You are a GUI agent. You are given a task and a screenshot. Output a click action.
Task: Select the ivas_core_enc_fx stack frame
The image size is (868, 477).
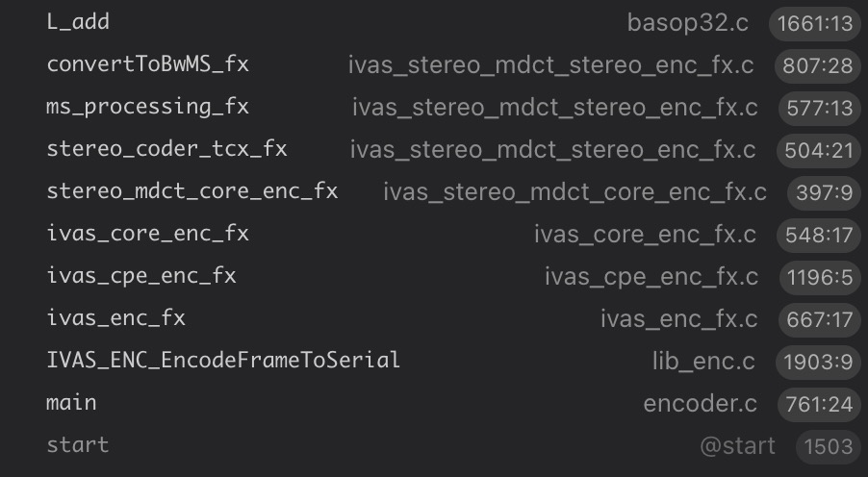pos(147,234)
